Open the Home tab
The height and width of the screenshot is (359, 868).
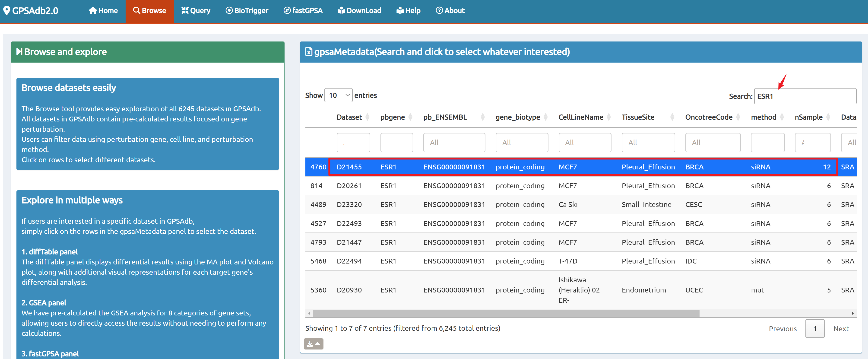[x=103, y=10]
